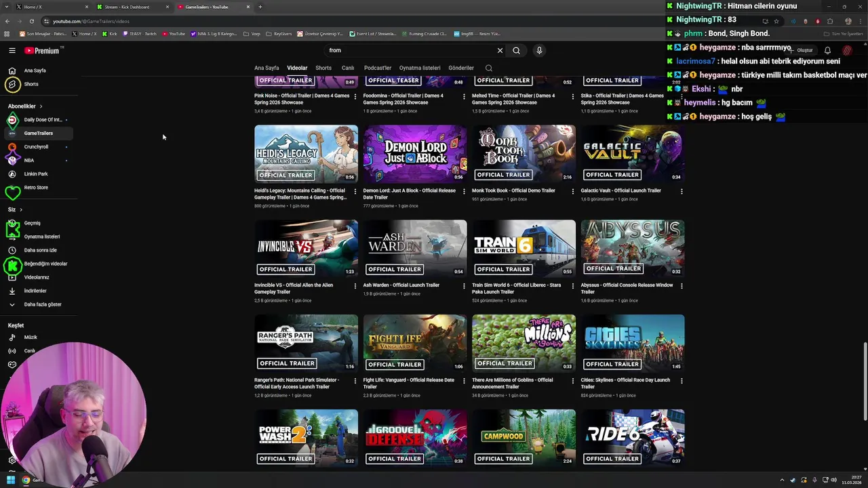Image resolution: width=868 pixels, height=488 pixels.
Task: Open a new browser tab
Action: [x=260, y=7]
